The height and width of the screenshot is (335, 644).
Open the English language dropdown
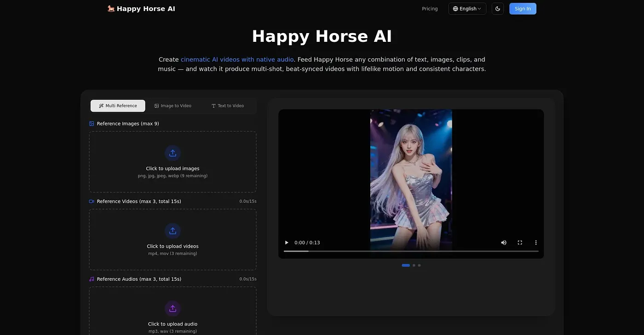[x=467, y=9]
